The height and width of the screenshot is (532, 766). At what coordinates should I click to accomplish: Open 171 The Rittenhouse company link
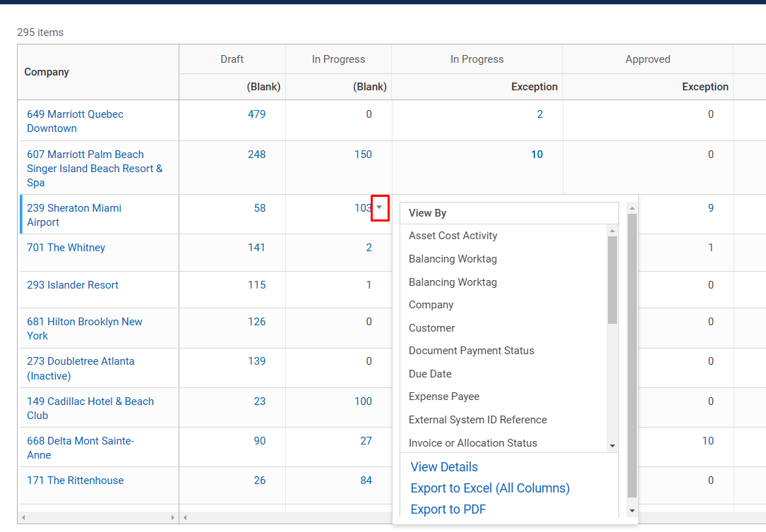click(76, 480)
